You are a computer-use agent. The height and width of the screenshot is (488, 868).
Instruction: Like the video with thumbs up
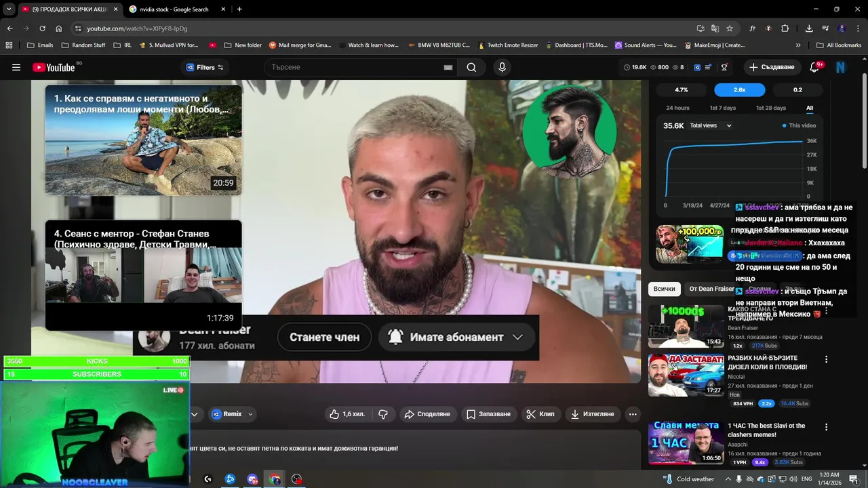click(347, 414)
